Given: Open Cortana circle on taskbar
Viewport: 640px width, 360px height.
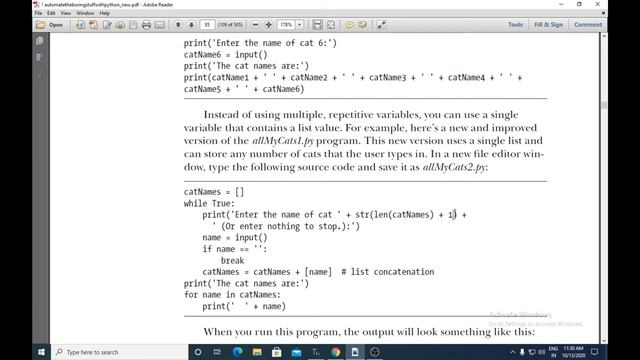Looking at the screenshot, I should (198, 352).
